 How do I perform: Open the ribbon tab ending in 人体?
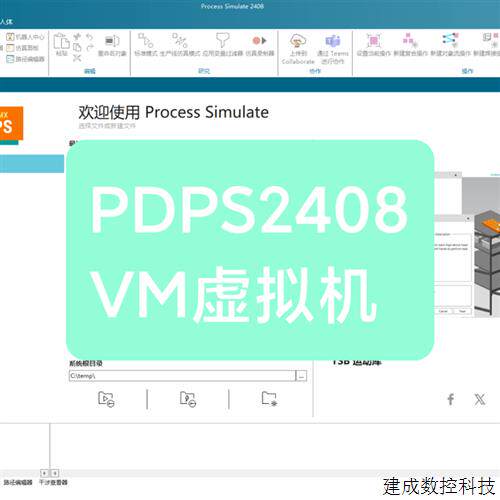tap(6, 22)
